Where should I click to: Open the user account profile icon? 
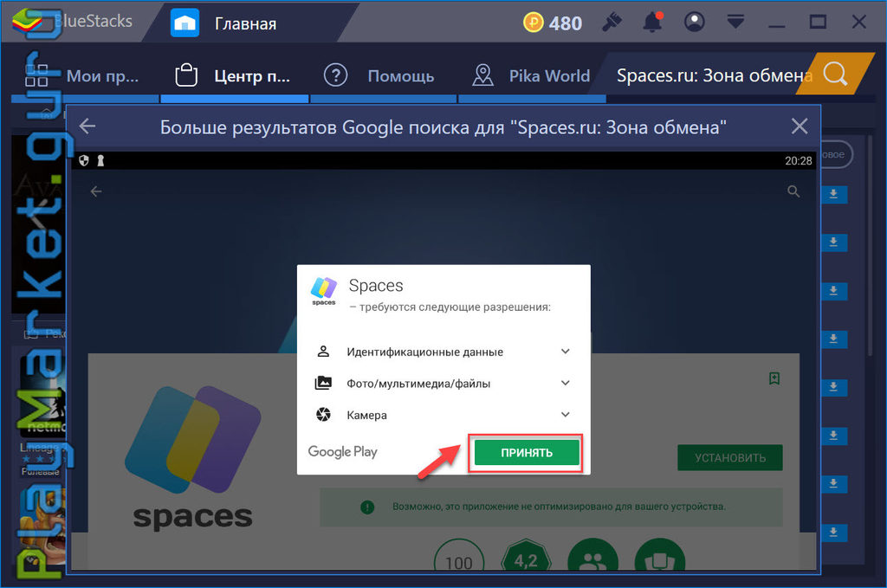694,22
